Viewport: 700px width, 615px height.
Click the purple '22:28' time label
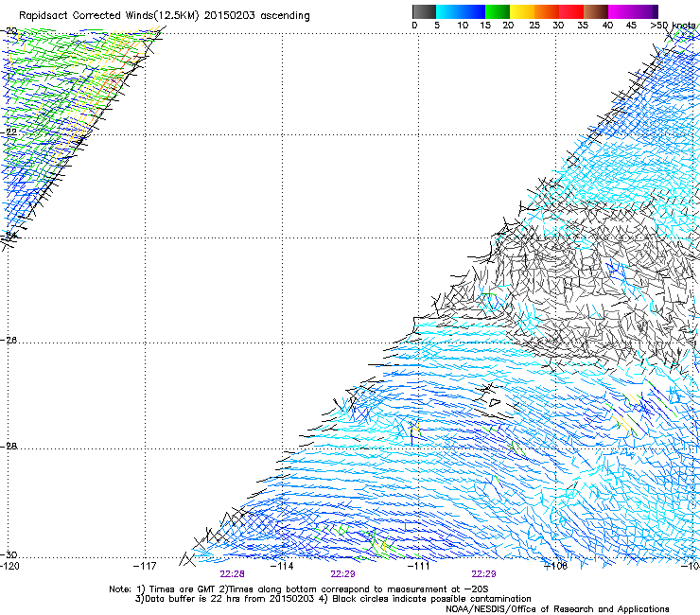coord(232,574)
